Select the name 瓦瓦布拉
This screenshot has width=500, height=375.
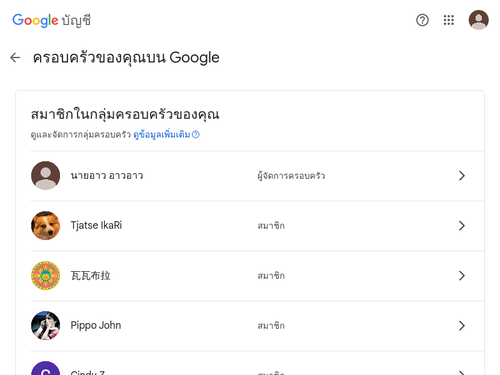pos(90,276)
